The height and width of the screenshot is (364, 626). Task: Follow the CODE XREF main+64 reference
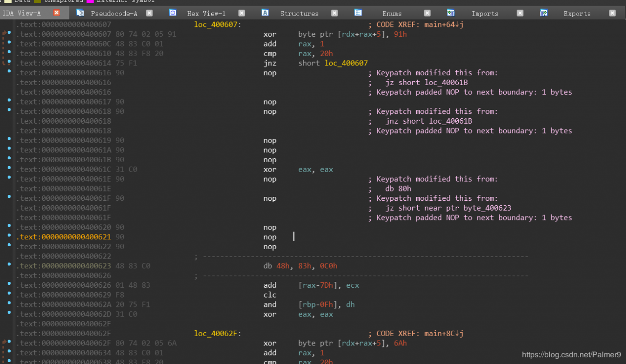[420, 24]
